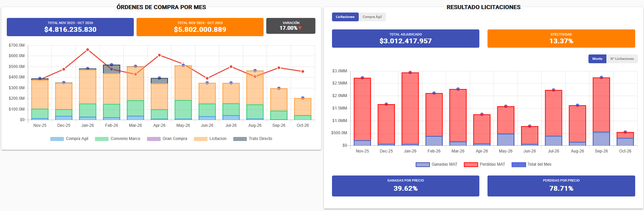
Task: Click the Total Nov 2025 - Oct 2026 card
Action: [70, 27]
